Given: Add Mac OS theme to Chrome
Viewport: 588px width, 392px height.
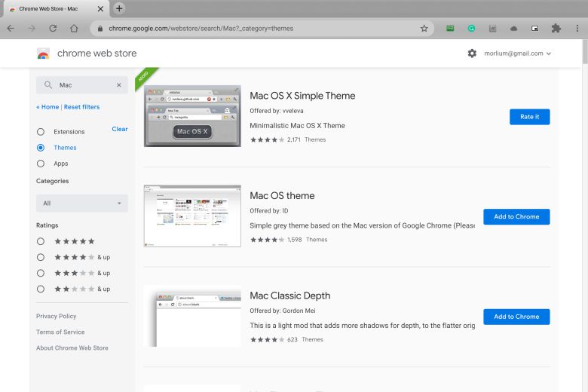Looking at the screenshot, I should tap(516, 217).
